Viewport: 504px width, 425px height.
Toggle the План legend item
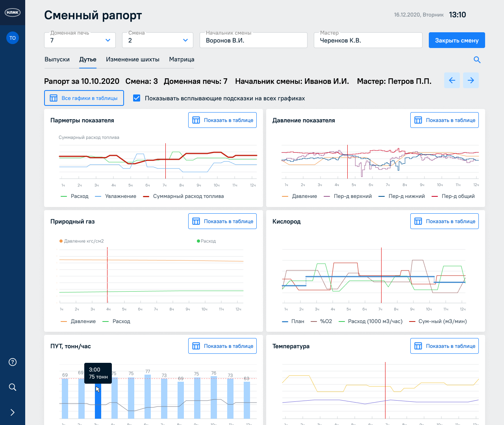click(x=293, y=321)
